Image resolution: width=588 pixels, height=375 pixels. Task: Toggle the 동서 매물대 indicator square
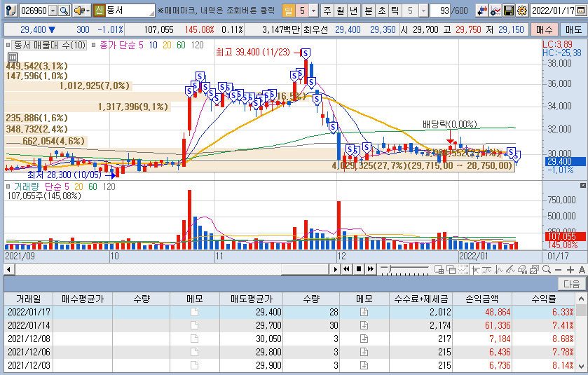(x=8, y=46)
